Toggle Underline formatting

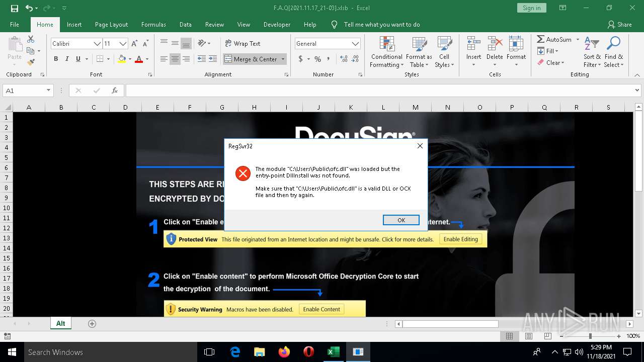78,59
